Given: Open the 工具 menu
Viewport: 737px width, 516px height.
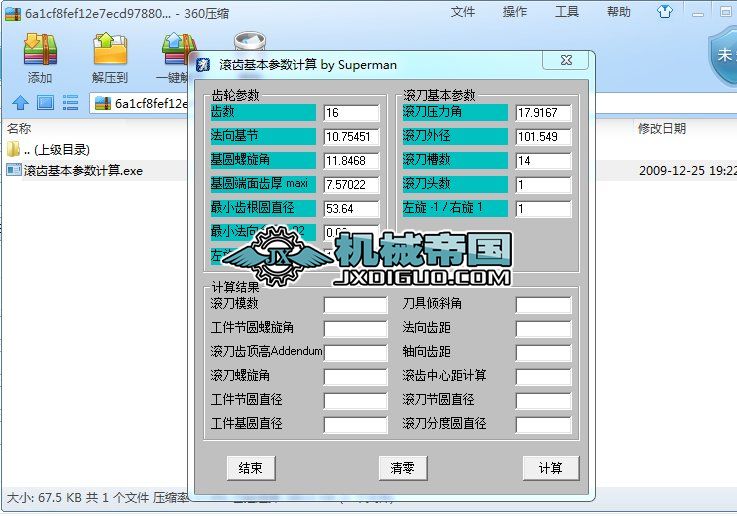Looking at the screenshot, I should [x=566, y=12].
